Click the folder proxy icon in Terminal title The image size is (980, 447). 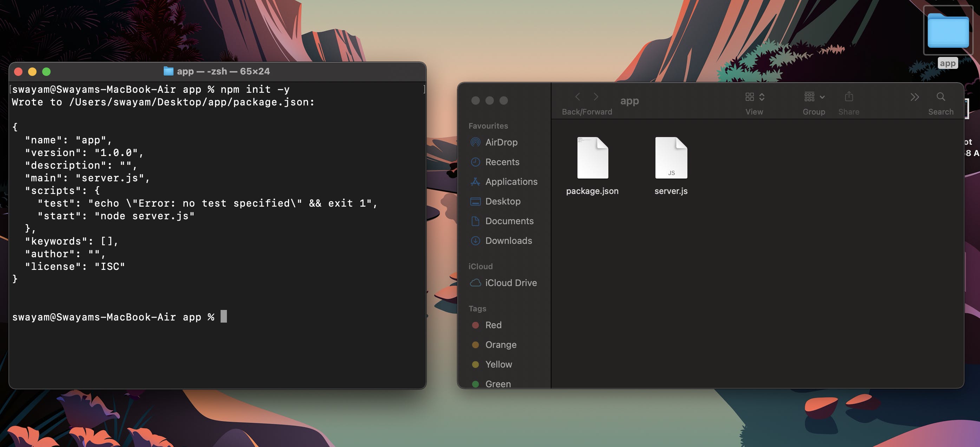[168, 71]
